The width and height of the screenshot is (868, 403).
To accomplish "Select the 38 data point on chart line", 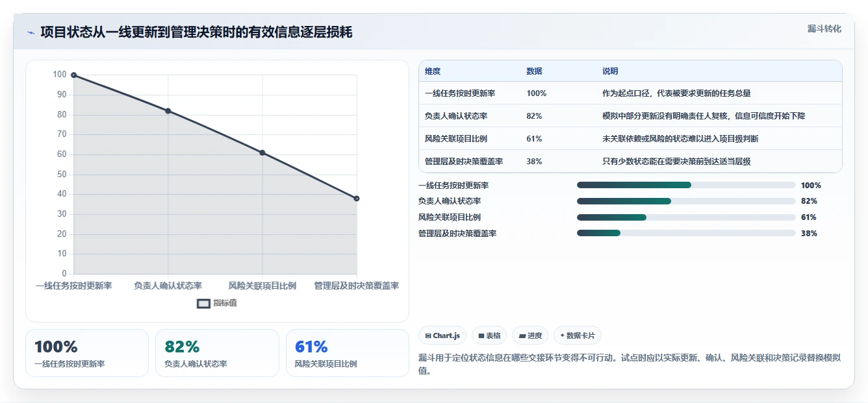I will click(357, 199).
